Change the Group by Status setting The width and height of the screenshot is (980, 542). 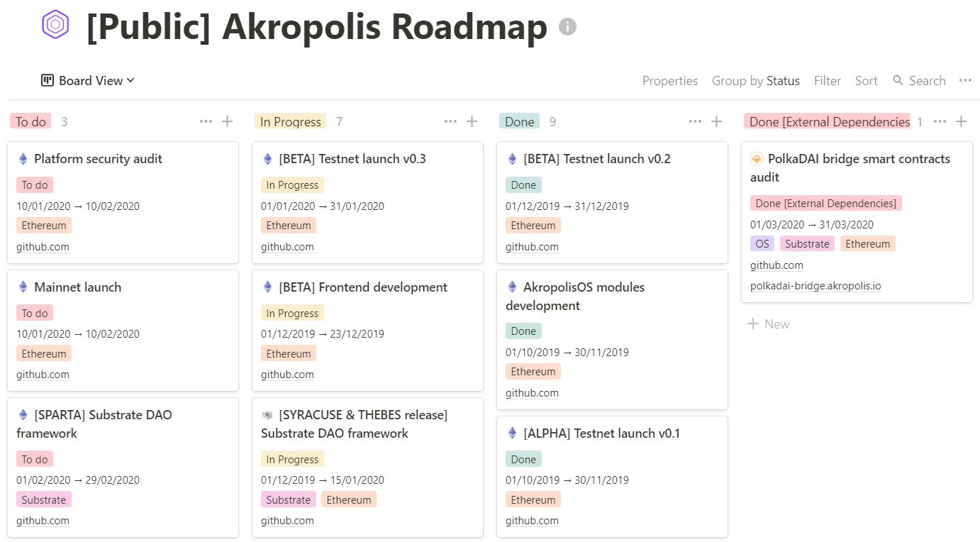(756, 81)
